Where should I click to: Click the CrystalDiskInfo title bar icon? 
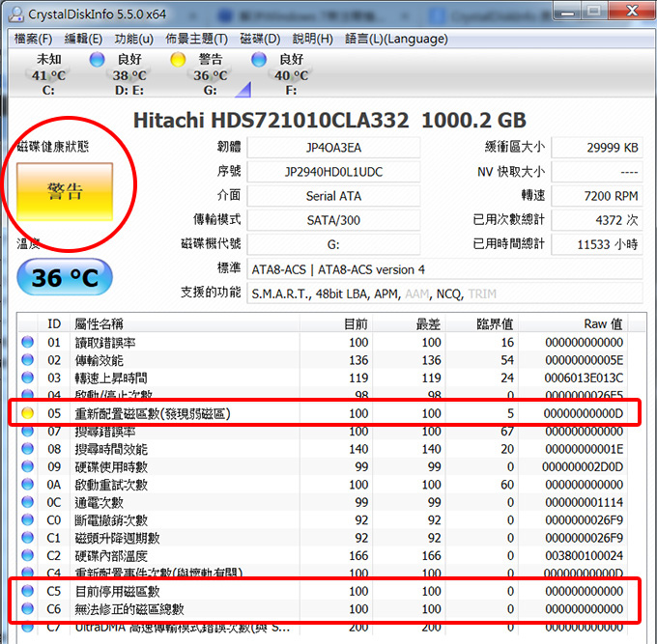[16, 14]
